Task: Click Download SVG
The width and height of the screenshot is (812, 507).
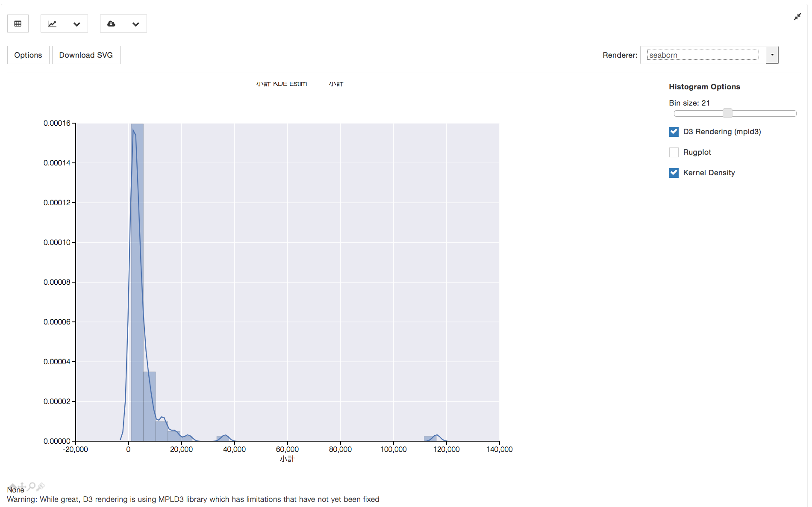Action: click(x=86, y=55)
